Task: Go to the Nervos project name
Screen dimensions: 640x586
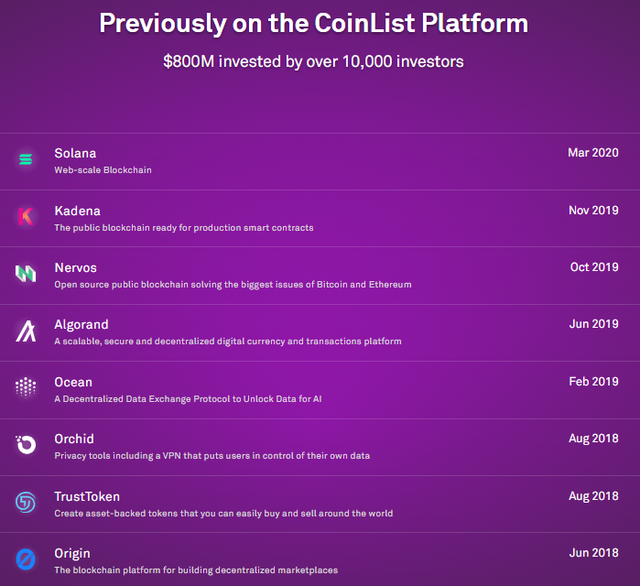Action: point(76,268)
